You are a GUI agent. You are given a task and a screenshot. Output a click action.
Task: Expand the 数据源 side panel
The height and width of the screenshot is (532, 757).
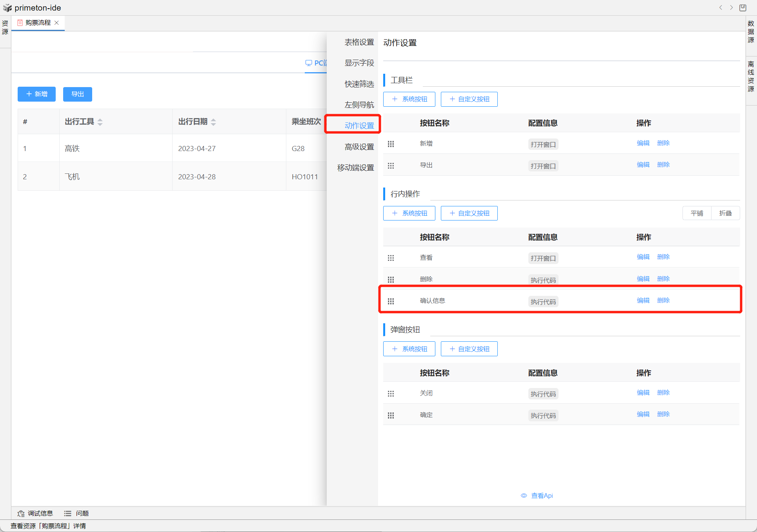(751, 31)
